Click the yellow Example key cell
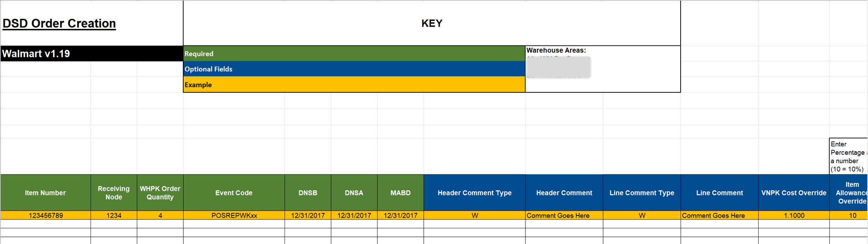 coord(354,85)
